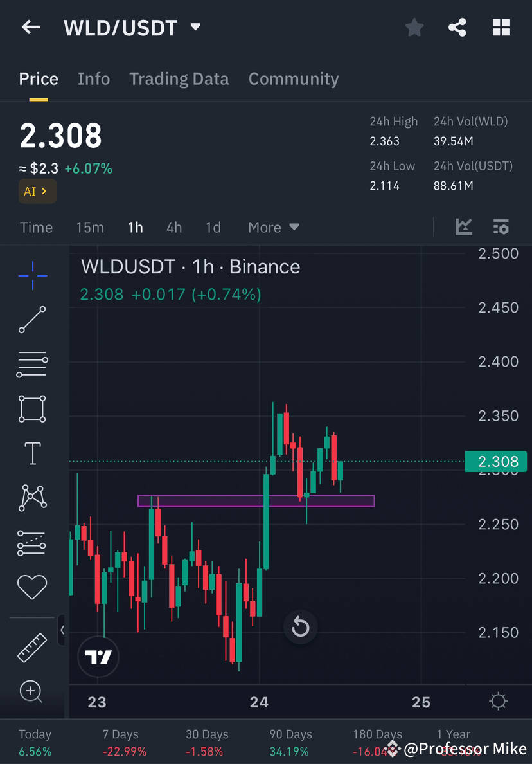Toggle the line chart view icon
This screenshot has width=532, height=764.
pyautogui.click(x=464, y=227)
